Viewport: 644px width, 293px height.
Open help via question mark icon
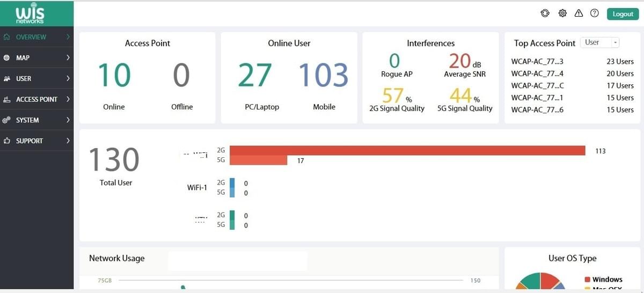(x=594, y=13)
